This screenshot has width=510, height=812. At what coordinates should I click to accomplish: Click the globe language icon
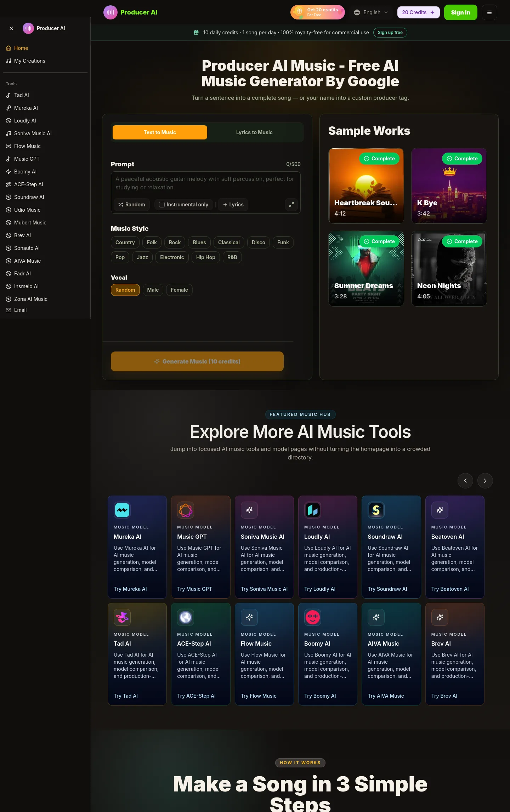click(x=357, y=12)
